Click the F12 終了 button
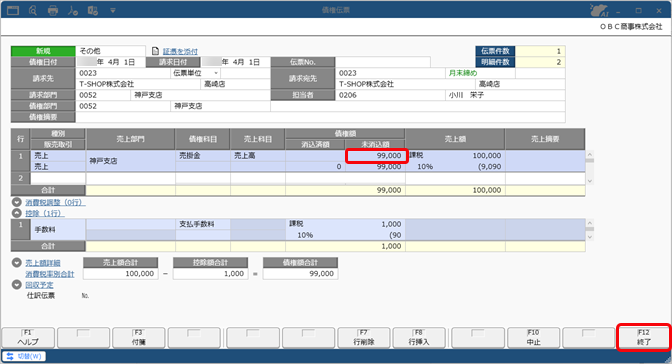 [x=644, y=337]
